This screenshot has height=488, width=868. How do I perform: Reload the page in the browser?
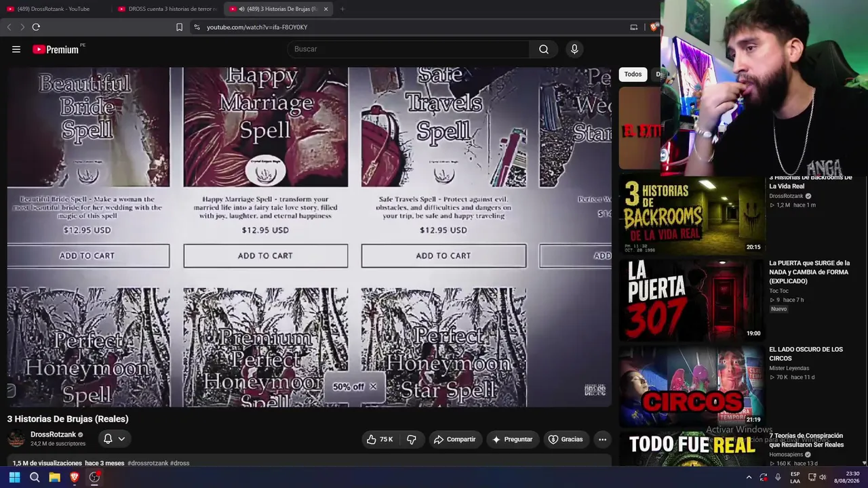click(x=36, y=27)
